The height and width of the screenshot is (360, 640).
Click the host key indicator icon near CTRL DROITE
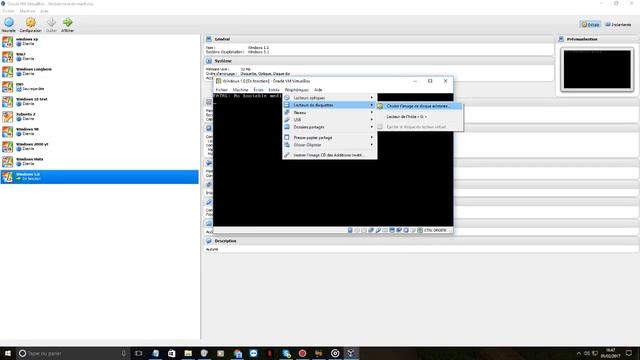[x=420, y=231]
